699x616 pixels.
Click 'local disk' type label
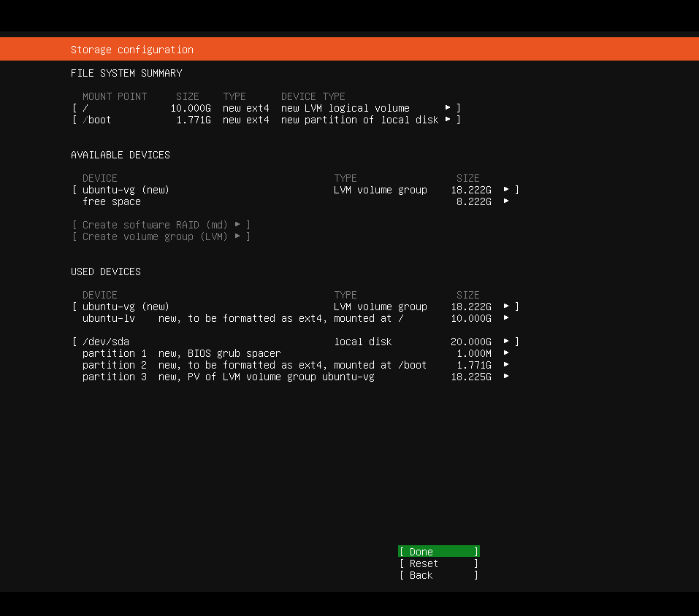point(363,342)
